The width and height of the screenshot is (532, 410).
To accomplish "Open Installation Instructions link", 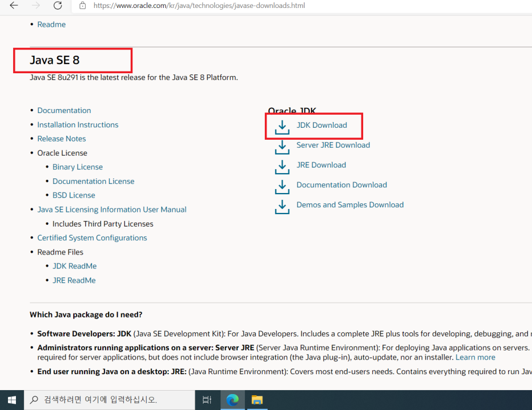I will coord(78,125).
